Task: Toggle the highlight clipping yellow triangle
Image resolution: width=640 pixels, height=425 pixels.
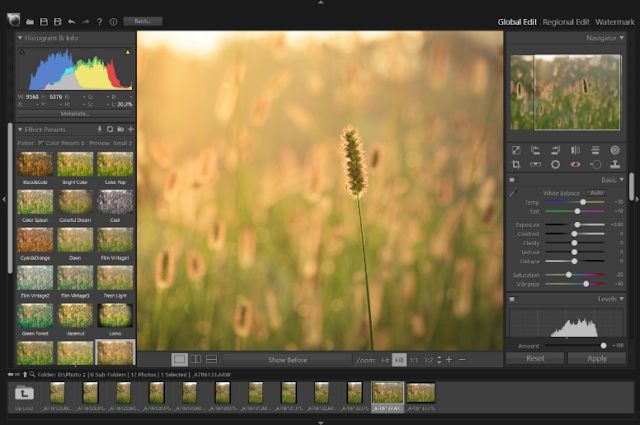Action: (x=128, y=52)
